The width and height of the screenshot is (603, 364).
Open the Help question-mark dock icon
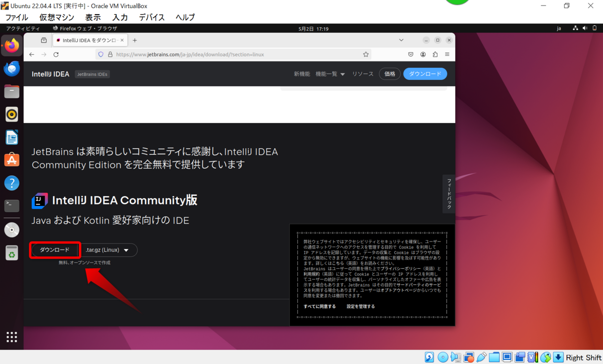pyautogui.click(x=12, y=183)
